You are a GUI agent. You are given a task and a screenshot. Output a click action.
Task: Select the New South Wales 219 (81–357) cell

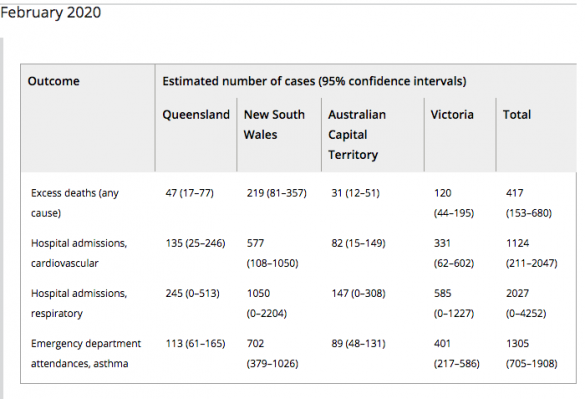[276, 193]
